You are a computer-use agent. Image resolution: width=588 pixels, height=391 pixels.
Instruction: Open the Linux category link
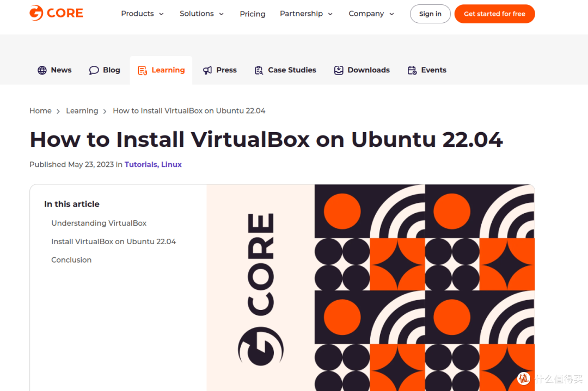pos(171,164)
